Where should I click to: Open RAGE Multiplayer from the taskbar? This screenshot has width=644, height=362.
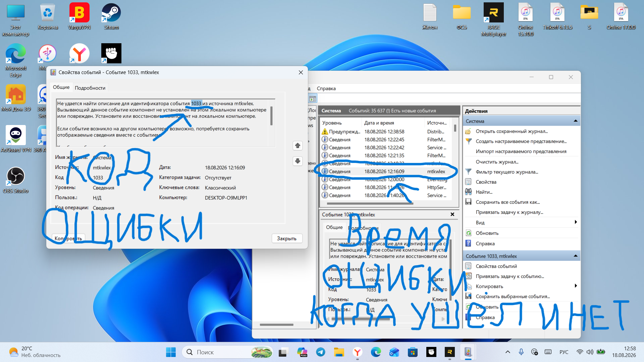point(449,352)
